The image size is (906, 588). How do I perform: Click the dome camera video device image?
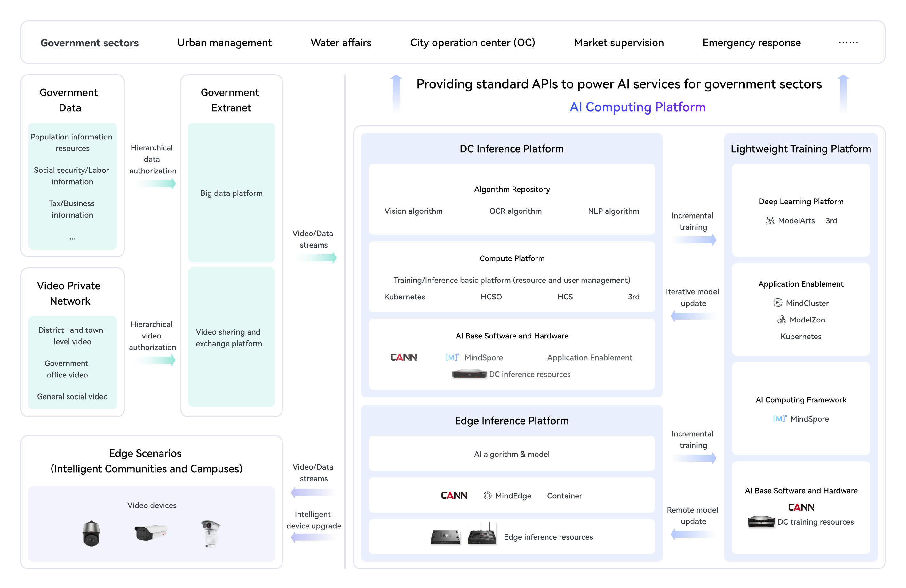click(91, 534)
